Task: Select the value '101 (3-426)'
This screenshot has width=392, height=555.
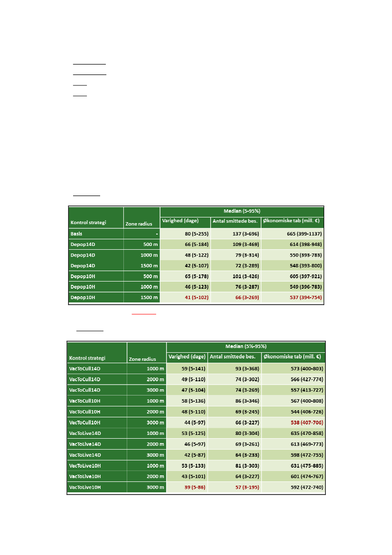Action: click(245, 276)
